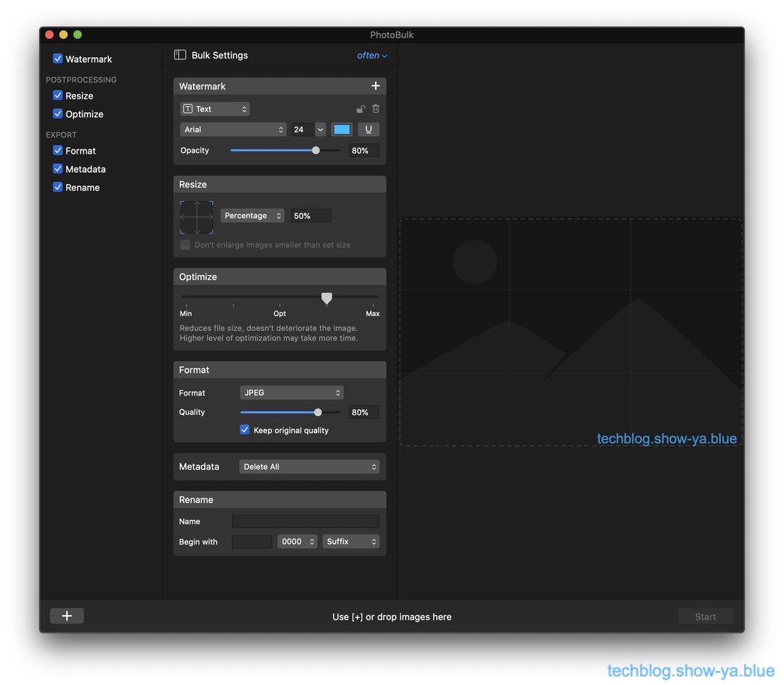Click the add images plus button

(67, 616)
